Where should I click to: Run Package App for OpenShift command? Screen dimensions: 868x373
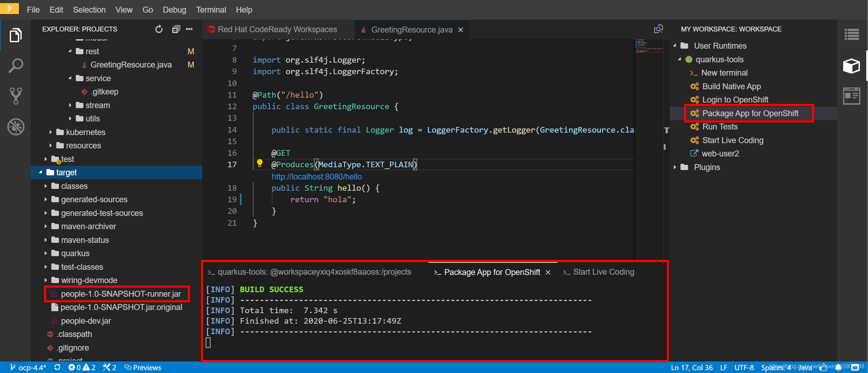click(x=750, y=113)
